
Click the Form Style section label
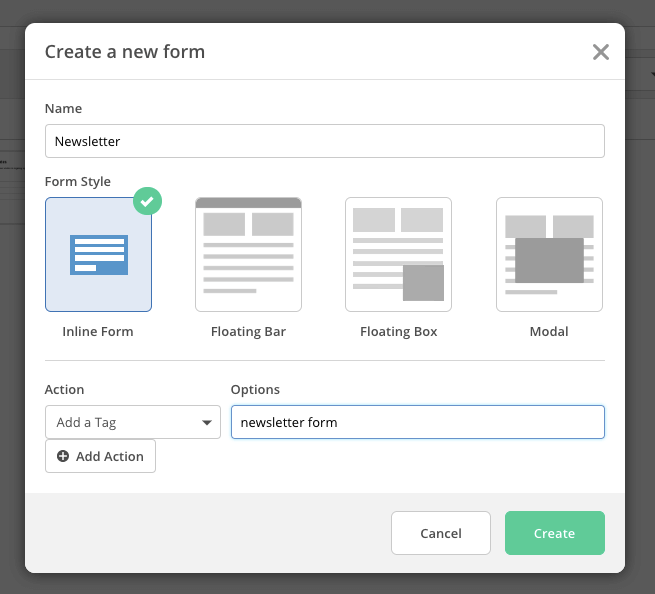pyautogui.click(x=78, y=181)
